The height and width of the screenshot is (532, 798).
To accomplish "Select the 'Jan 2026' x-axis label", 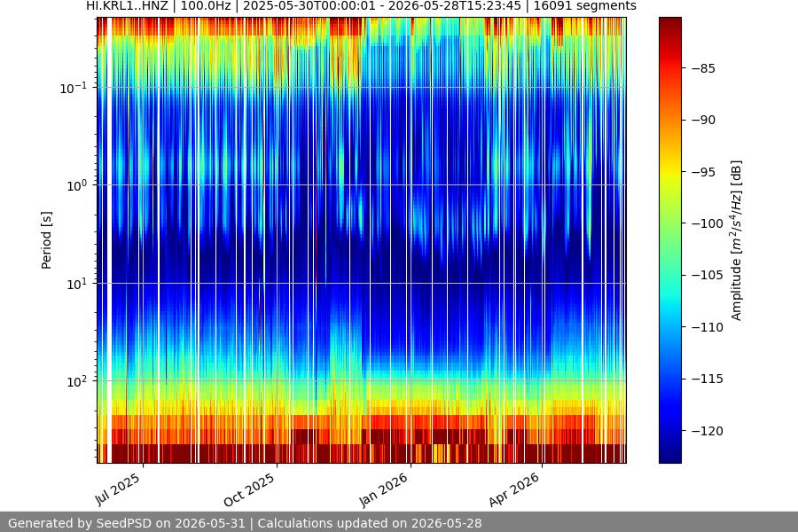I will tap(384, 489).
